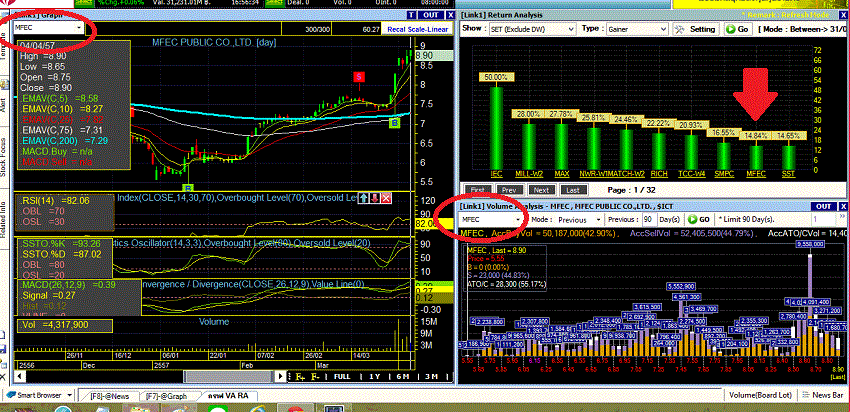Click up arrow icon on RSI indicator panel
850x412 pixels.
[365, 199]
